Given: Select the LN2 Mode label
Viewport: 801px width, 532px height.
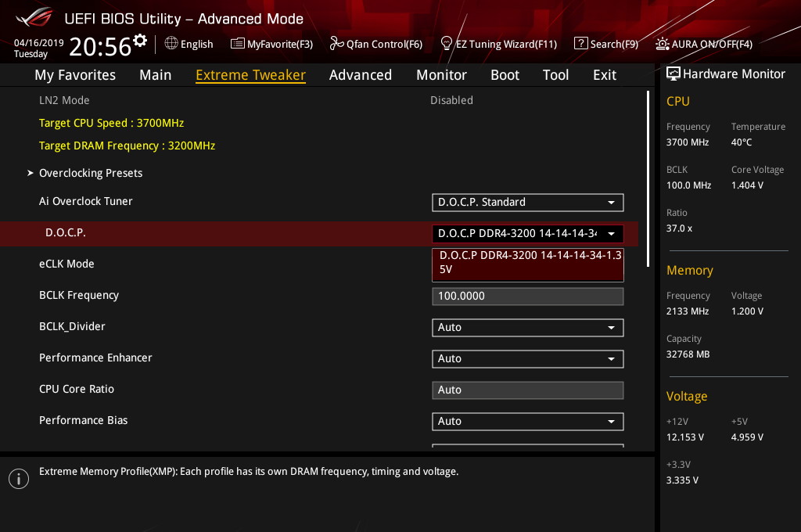Looking at the screenshot, I should [64, 101].
